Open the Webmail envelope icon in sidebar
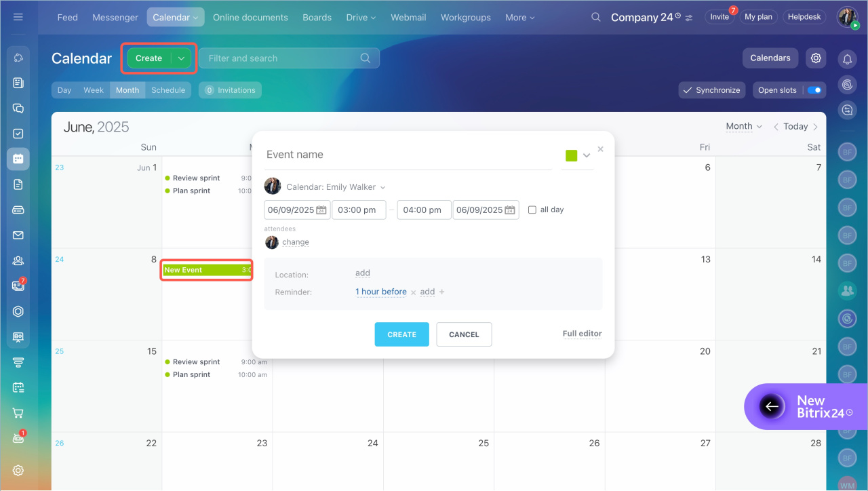868x491 pixels. (18, 235)
